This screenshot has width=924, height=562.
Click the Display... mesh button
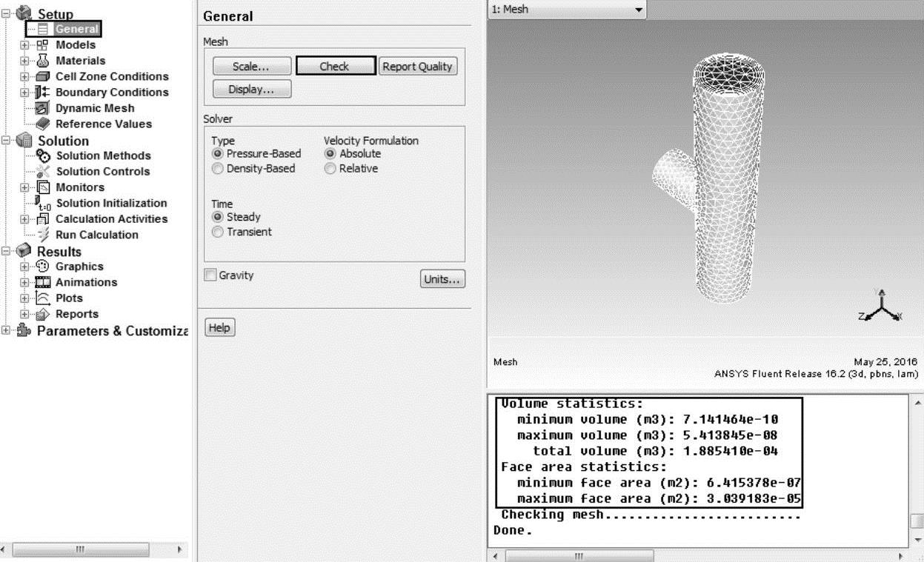click(x=252, y=89)
